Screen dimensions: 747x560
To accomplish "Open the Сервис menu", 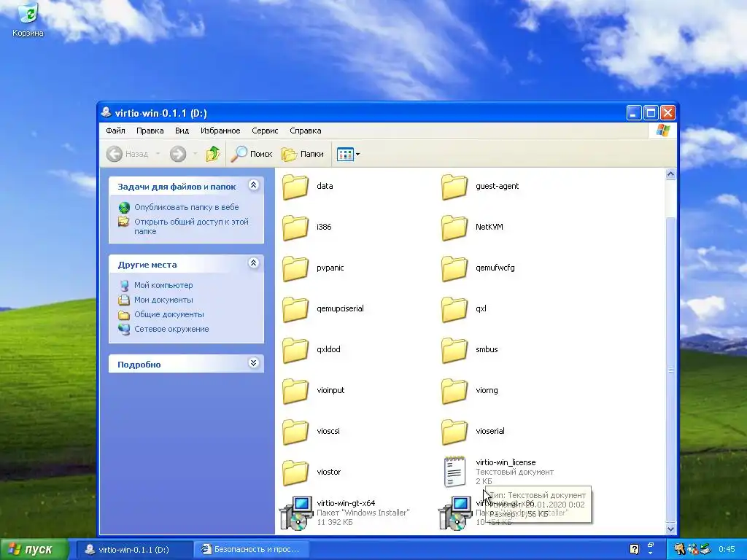I will click(x=265, y=131).
